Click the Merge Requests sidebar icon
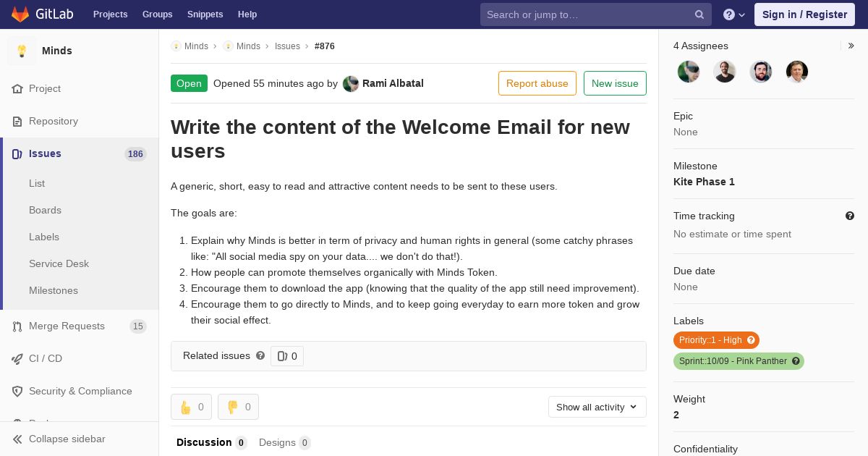868x456 pixels. tap(17, 326)
